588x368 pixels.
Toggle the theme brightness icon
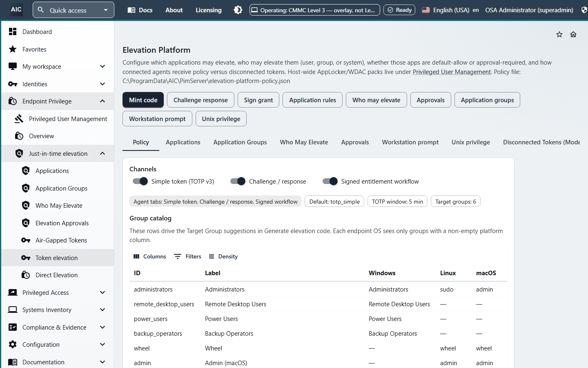tap(238, 10)
